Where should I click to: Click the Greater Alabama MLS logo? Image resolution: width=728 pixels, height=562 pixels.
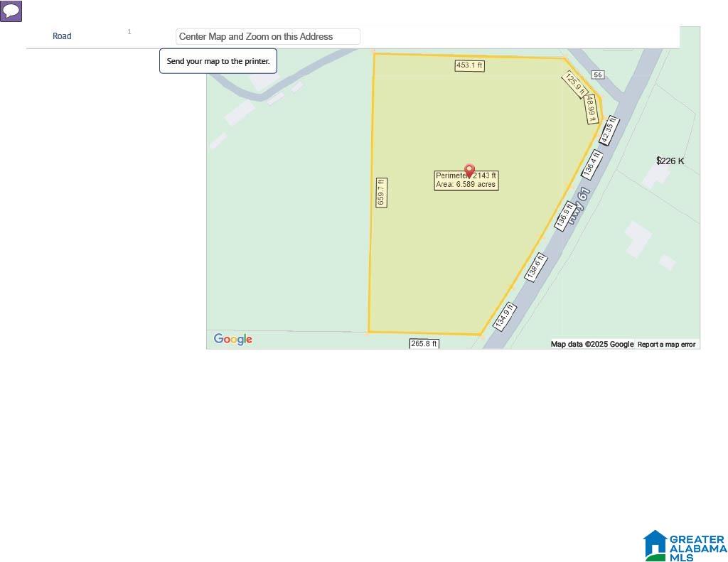(x=685, y=546)
